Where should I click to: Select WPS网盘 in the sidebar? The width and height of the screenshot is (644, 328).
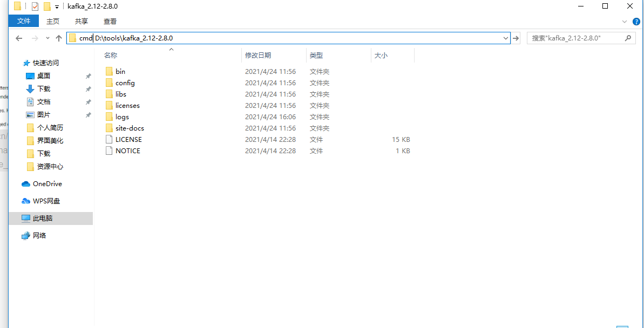click(x=45, y=201)
